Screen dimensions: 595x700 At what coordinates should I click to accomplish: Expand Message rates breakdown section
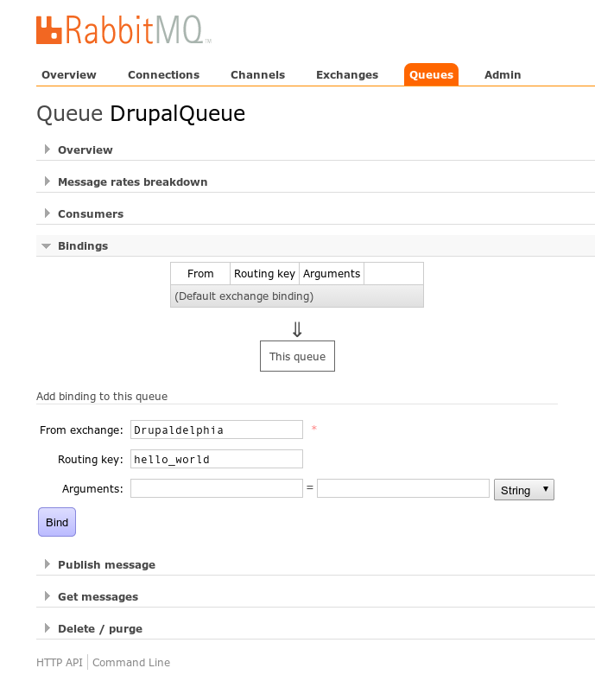pyautogui.click(x=132, y=181)
